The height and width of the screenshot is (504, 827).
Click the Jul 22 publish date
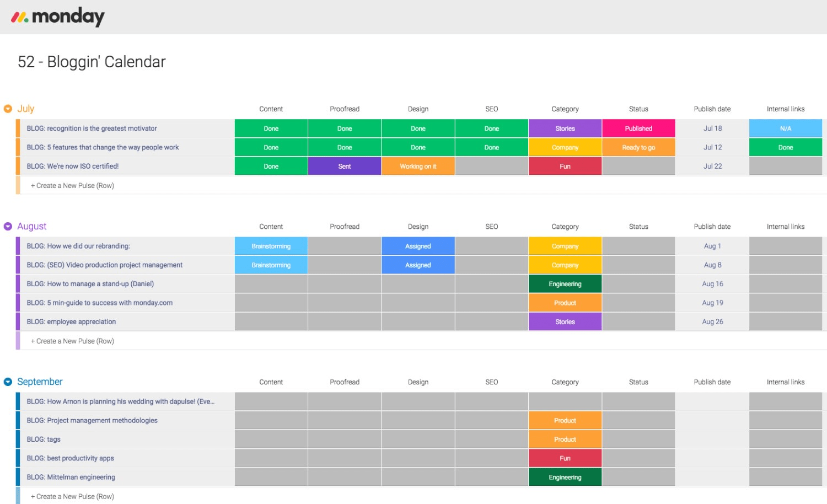[x=712, y=166]
